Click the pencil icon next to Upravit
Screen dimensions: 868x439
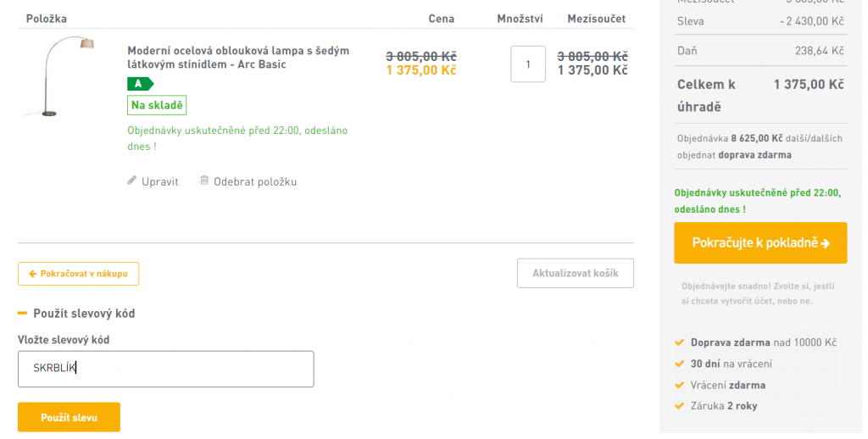pyautogui.click(x=131, y=181)
